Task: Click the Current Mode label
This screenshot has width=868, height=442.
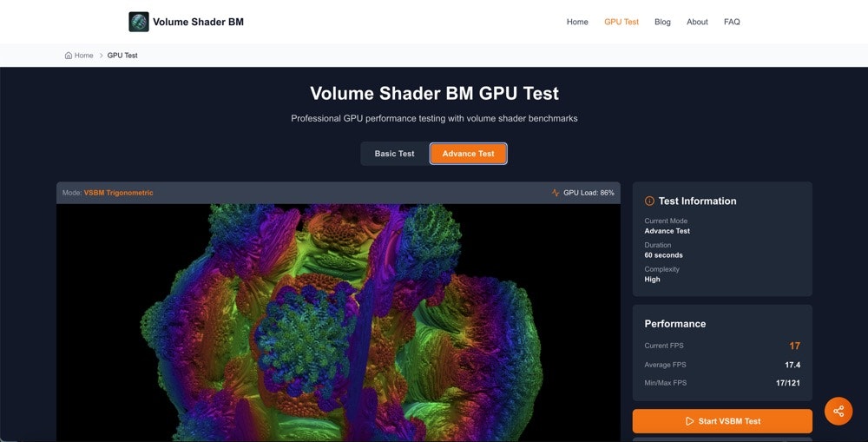Action: point(666,221)
